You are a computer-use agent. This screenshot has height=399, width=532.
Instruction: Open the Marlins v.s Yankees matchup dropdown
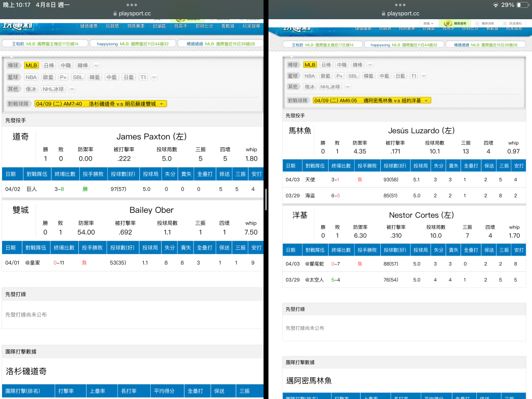point(372,100)
